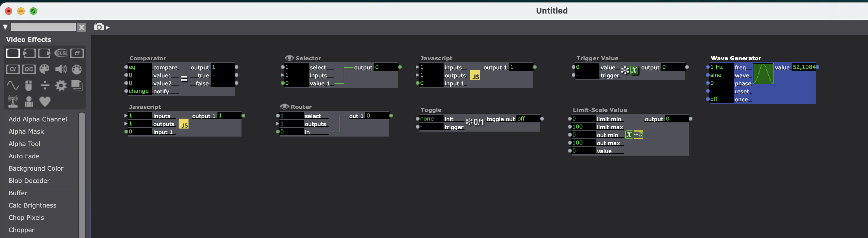Screen dimensions: 868x238
Task: Select the division sign calculation category
Action: tap(45, 85)
